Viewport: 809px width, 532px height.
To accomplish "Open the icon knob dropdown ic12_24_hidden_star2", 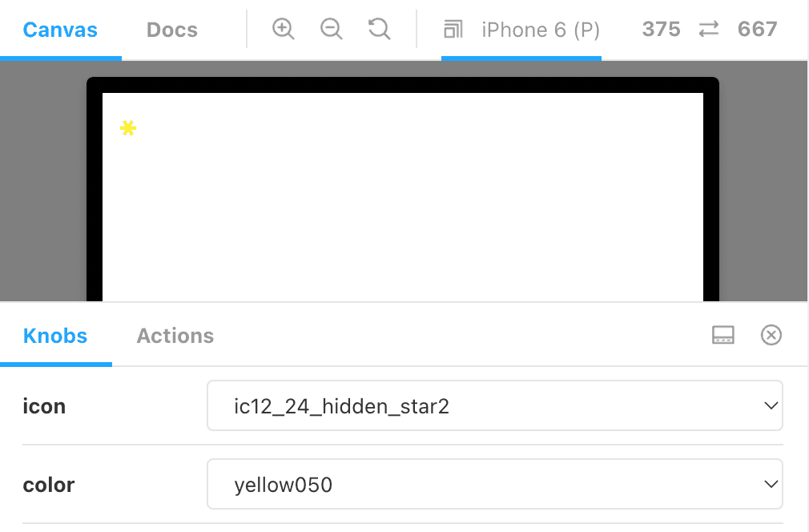I will point(495,405).
